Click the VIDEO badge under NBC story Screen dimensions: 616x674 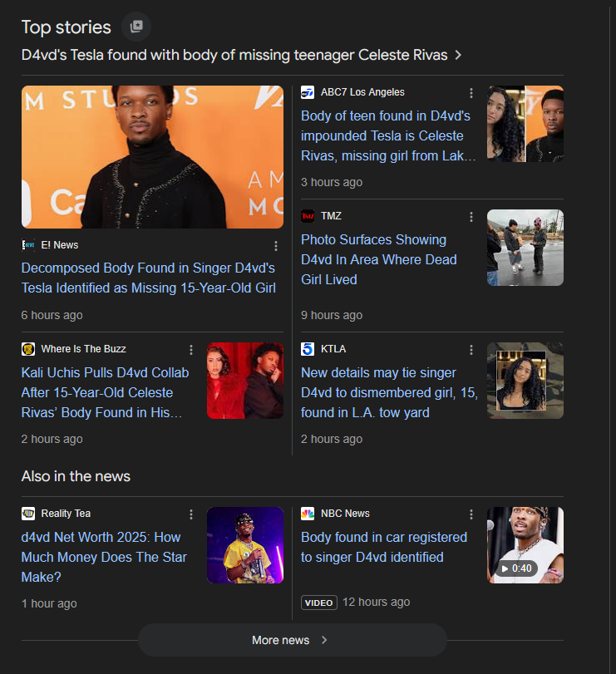[x=319, y=603]
